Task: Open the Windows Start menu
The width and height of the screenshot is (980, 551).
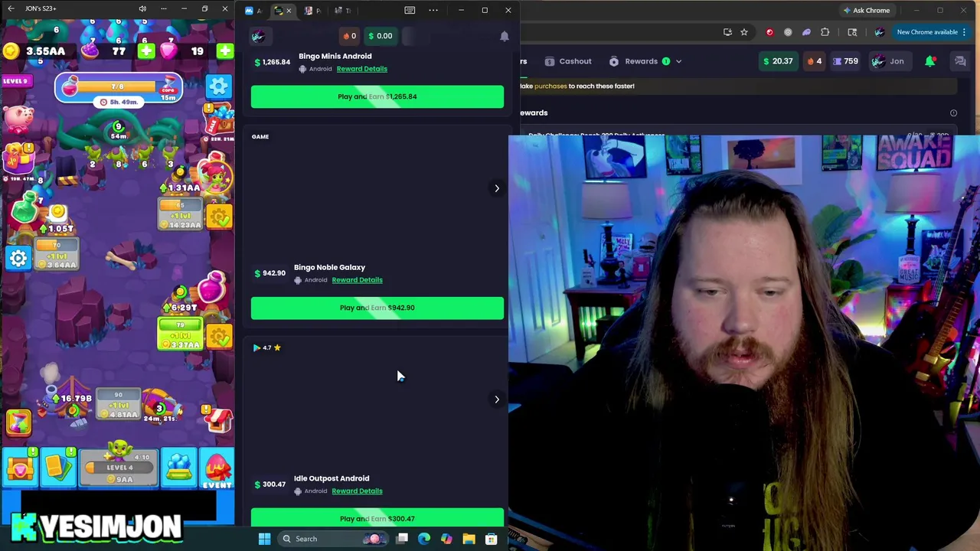Action: coord(264,539)
